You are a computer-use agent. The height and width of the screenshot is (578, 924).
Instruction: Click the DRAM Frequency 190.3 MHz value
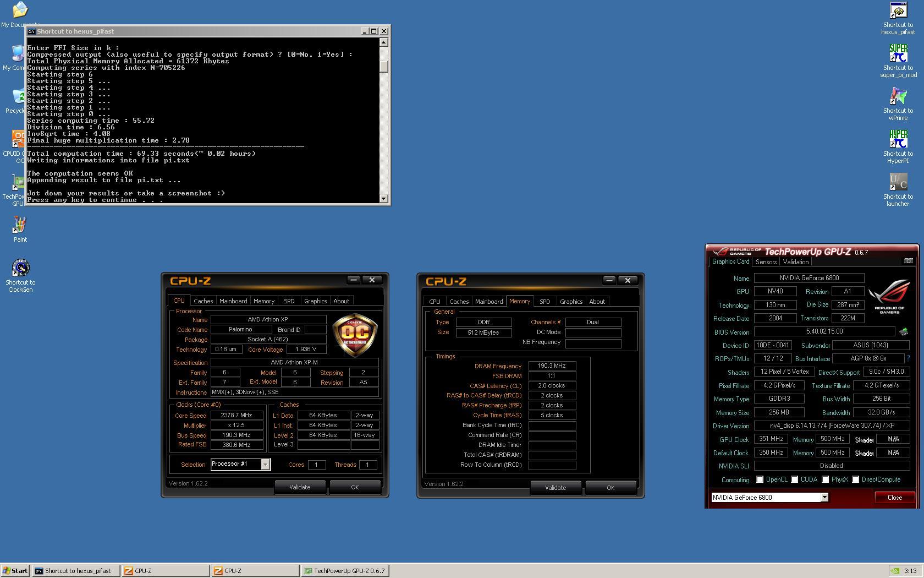pyautogui.click(x=552, y=366)
